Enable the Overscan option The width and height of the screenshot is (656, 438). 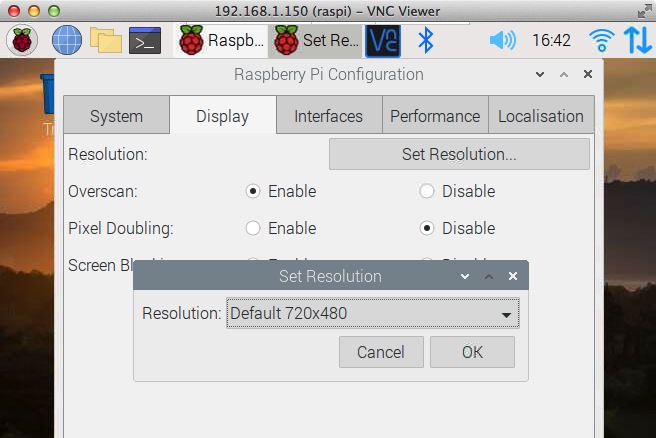coord(253,191)
